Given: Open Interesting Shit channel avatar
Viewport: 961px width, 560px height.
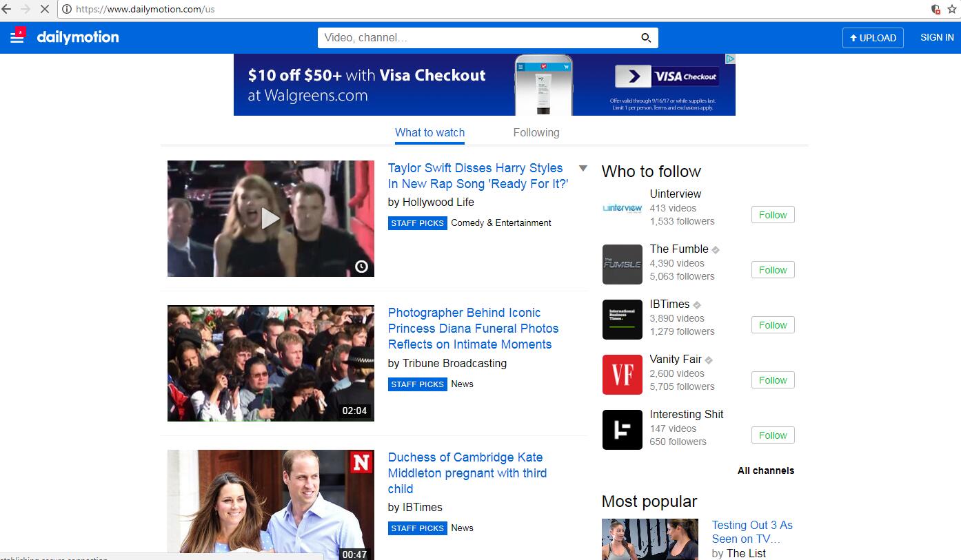Looking at the screenshot, I should point(623,430).
